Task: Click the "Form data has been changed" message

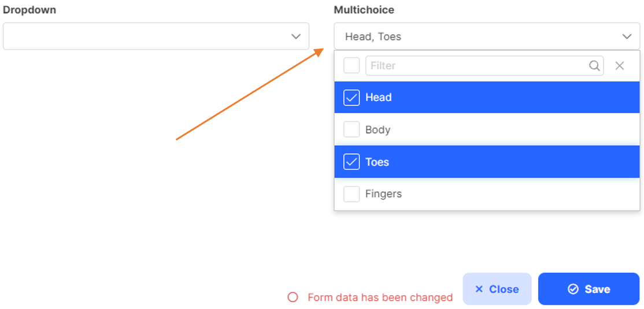Action: click(380, 297)
